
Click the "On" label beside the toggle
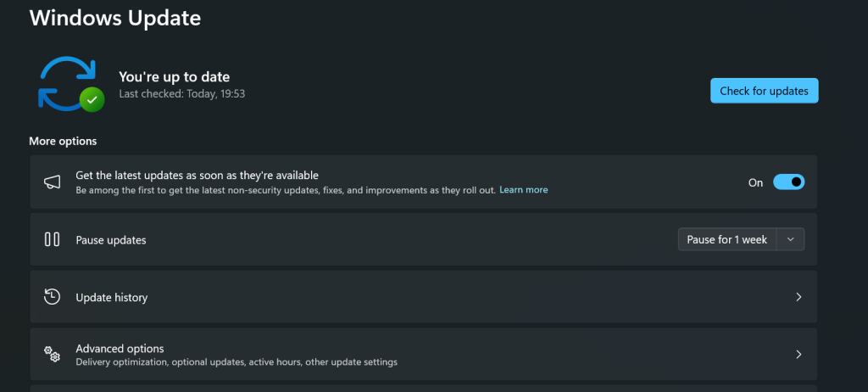coord(755,182)
